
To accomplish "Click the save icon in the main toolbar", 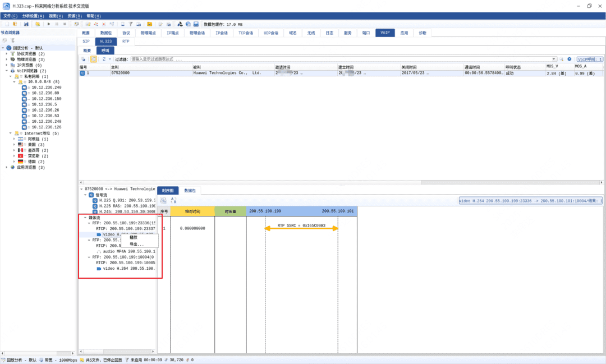I will [26, 24].
